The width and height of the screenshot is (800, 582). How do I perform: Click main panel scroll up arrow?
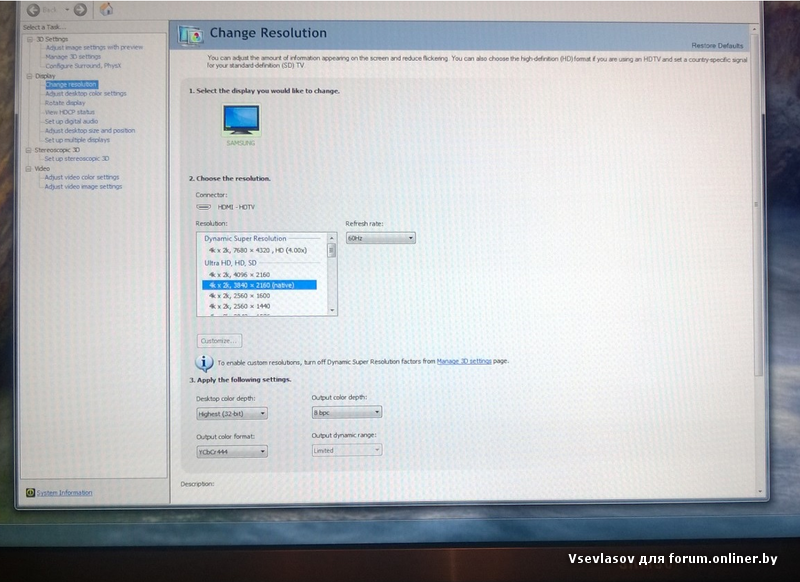tap(755, 30)
